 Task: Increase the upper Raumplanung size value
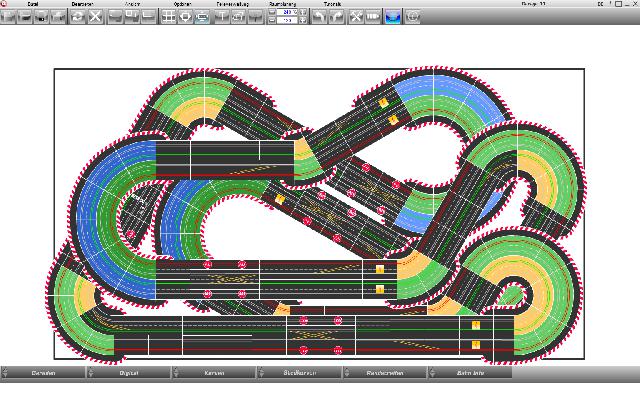[x=302, y=13]
